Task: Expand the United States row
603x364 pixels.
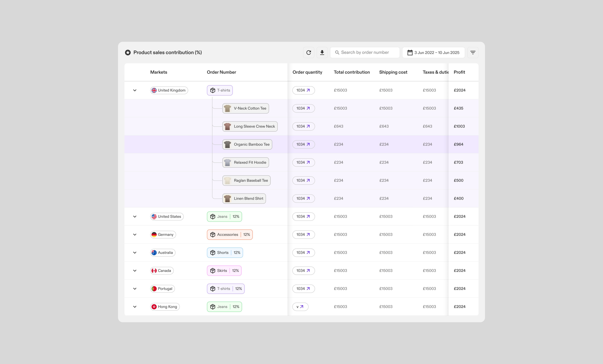Action: click(x=135, y=217)
